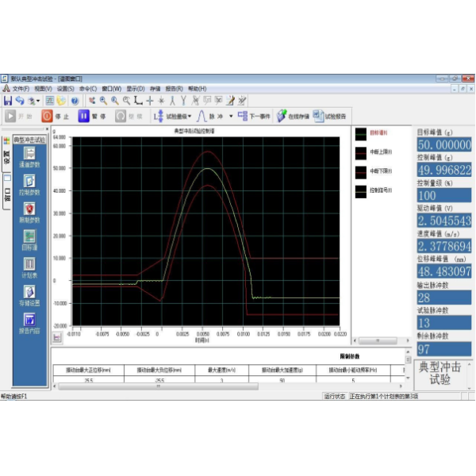Switch to the 设置 vertical side tab

[6, 154]
